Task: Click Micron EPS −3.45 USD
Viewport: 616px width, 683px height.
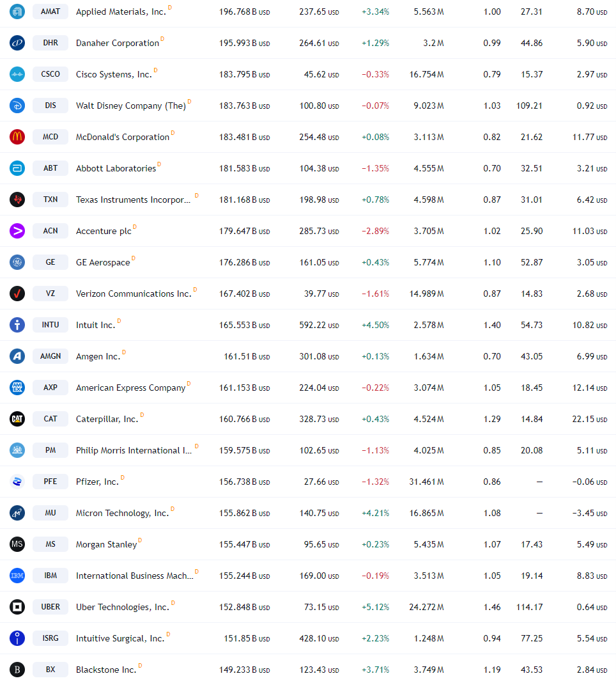Action: point(589,514)
